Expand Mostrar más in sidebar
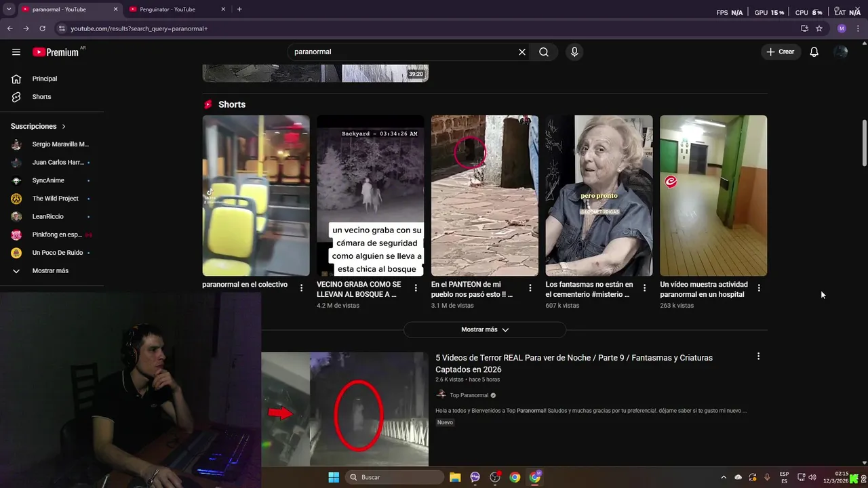 pos(52,271)
